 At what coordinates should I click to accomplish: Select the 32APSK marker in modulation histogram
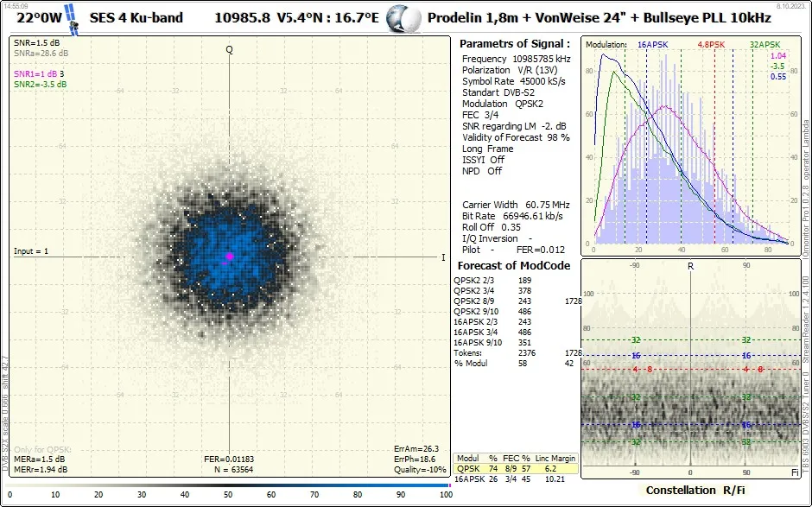pyautogui.click(x=765, y=44)
